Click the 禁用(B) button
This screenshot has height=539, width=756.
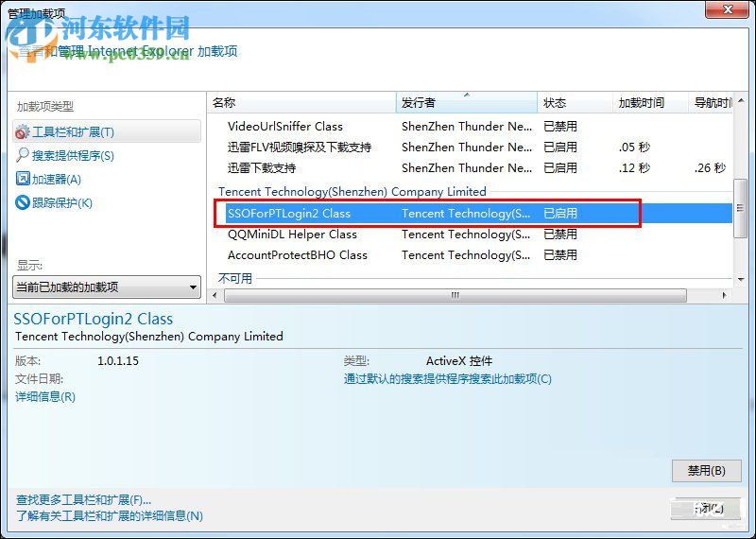click(x=706, y=471)
